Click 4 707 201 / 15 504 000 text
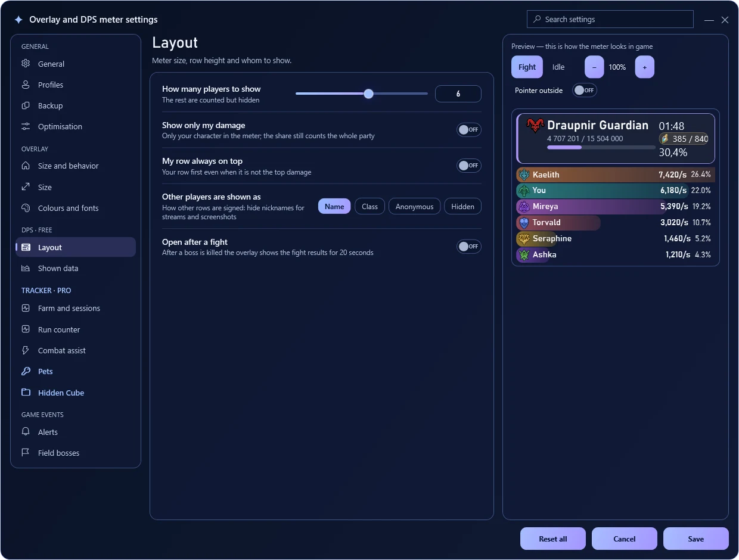 (x=585, y=139)
